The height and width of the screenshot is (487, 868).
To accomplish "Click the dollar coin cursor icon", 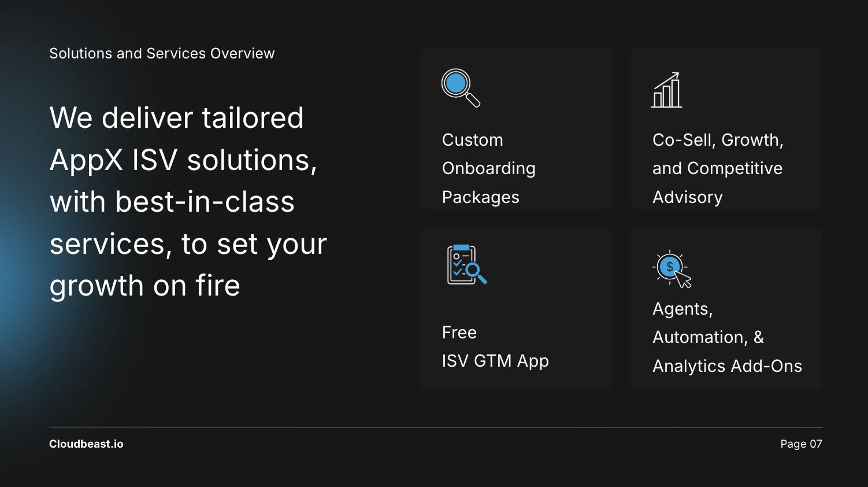I will 672,269.
